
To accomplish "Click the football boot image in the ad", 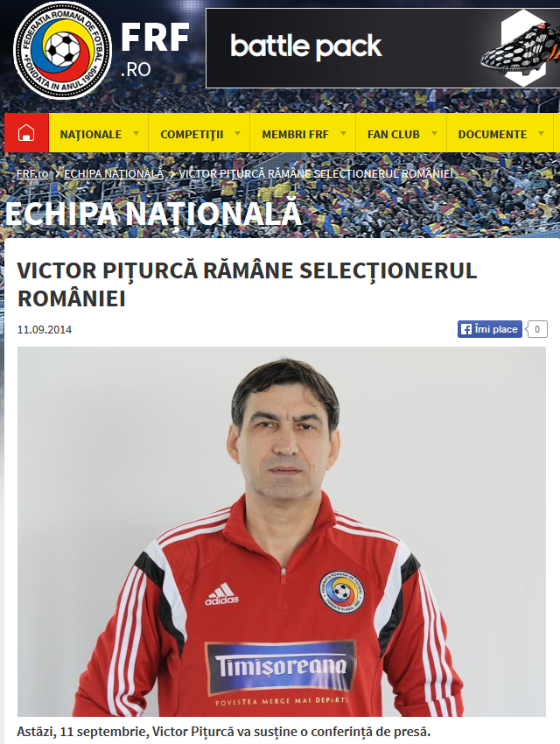I will point(520,48).
